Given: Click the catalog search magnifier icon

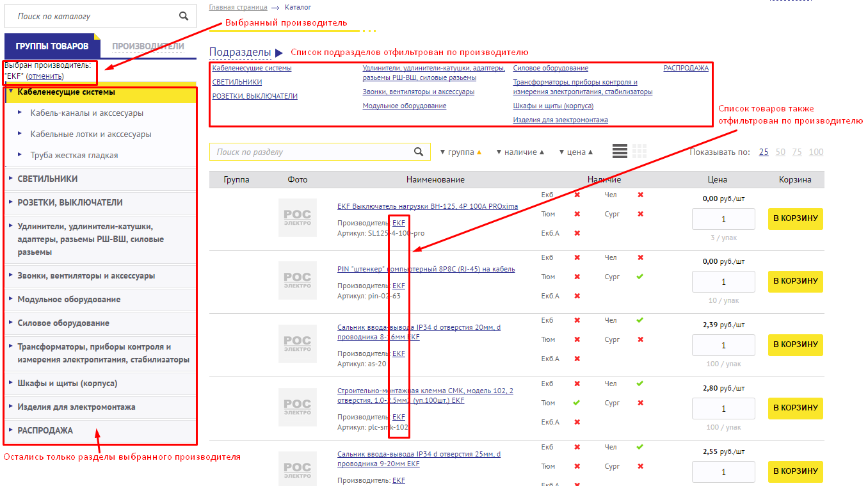Looking at the screenshot, I should pyautogui.click(x=184, y=16).
